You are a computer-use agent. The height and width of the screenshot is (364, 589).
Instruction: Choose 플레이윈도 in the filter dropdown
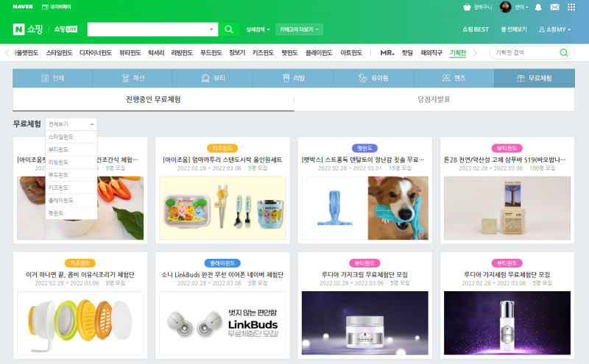(x=71, y=201)
